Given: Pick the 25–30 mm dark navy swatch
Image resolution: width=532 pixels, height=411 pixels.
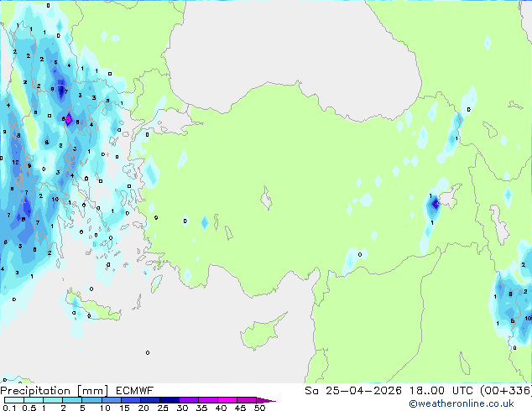Looking at the screenshot, I should [169, 400].
